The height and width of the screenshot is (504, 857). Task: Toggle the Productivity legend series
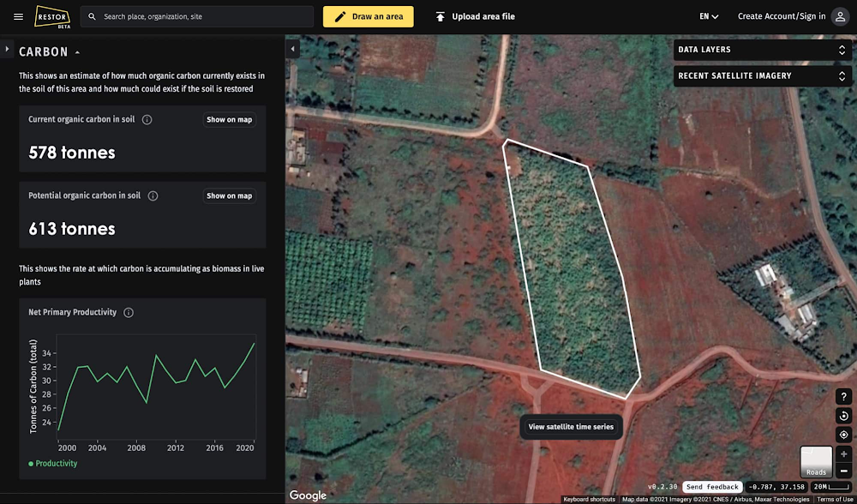53,464
